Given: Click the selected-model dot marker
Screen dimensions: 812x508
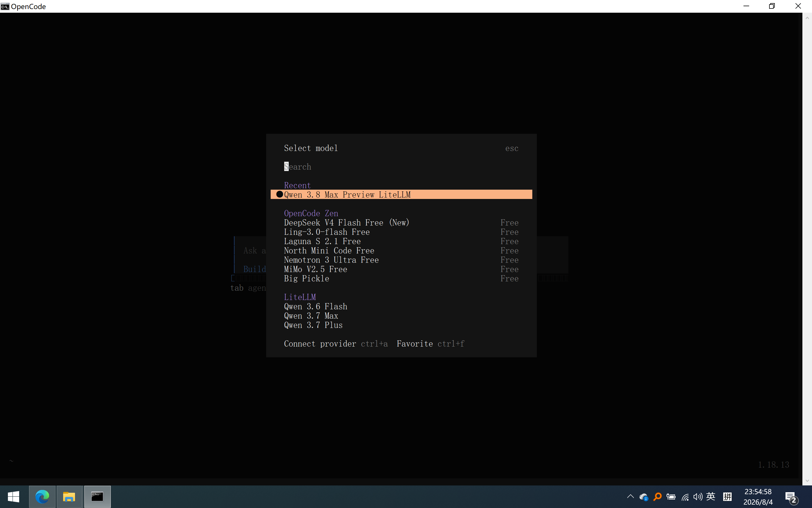Looking at the screenshot, I should (279, 194).
